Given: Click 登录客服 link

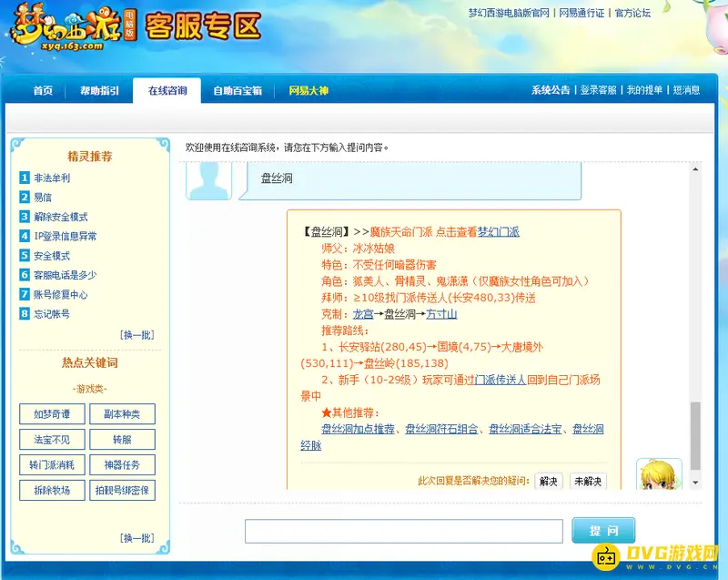Looking at the screenshot, I should point(598,90).
